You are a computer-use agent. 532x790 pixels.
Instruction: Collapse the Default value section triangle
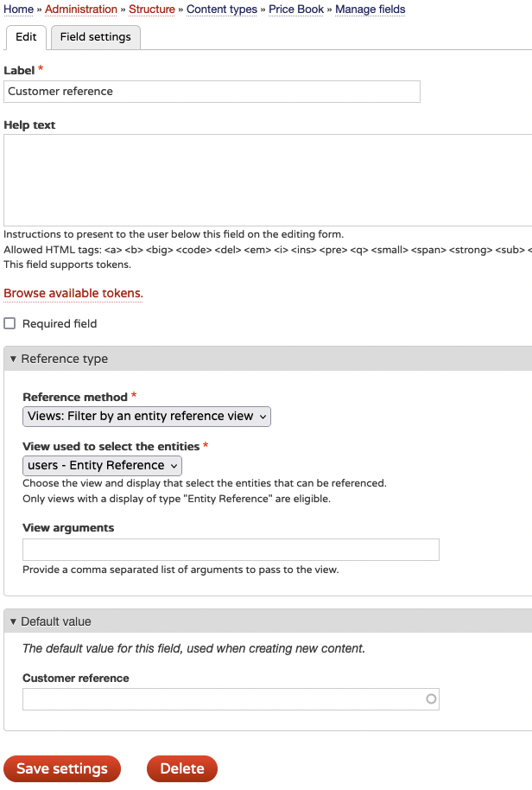click(x=14, y=621)
